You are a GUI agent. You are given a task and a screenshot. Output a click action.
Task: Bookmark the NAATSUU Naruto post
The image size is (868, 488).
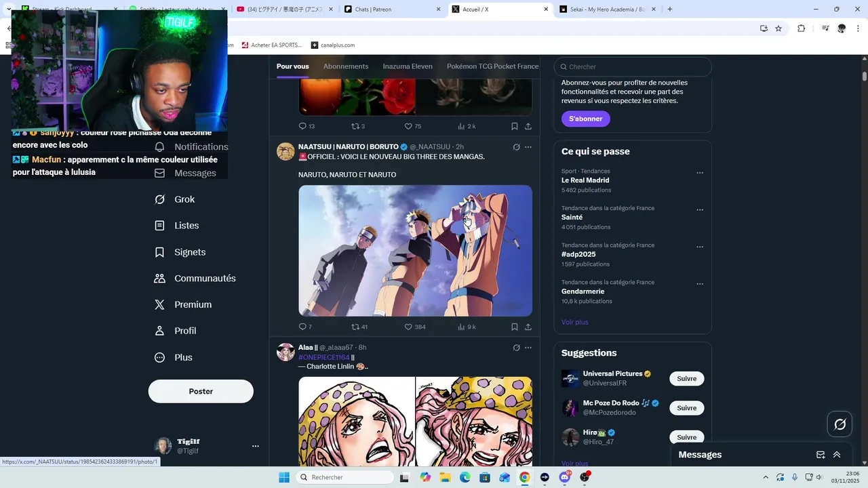(x=515, y=327)
